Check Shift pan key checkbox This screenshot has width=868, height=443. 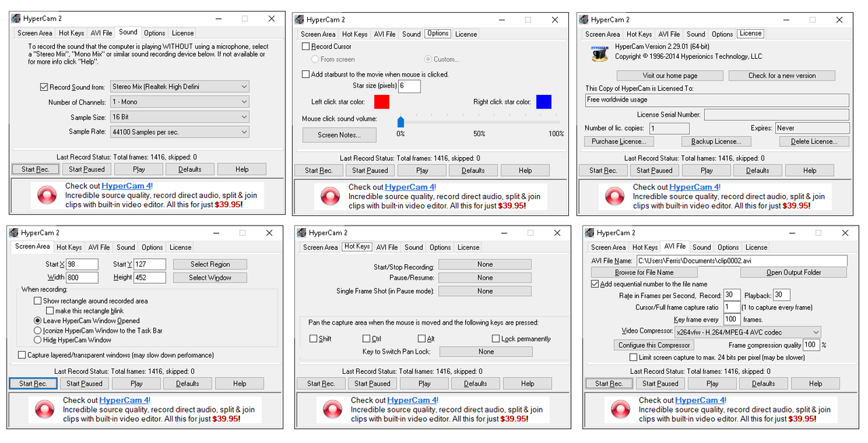[313, 339]
